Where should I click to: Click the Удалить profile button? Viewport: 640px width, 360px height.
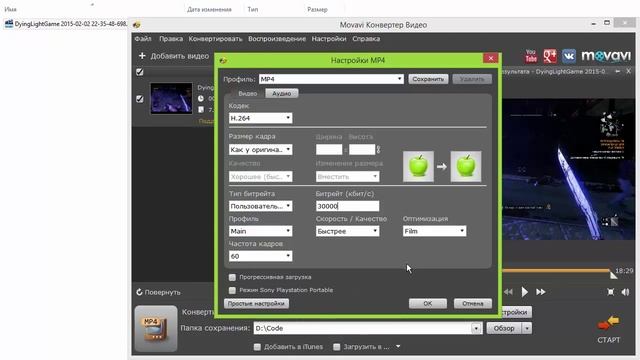[x=472, y=79]
